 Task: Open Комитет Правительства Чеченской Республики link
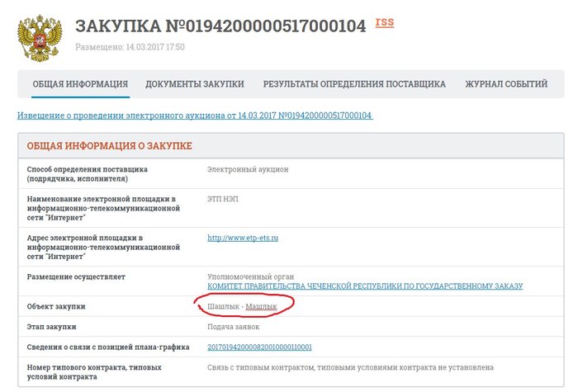pyautogui.click(x=365, y=286)
